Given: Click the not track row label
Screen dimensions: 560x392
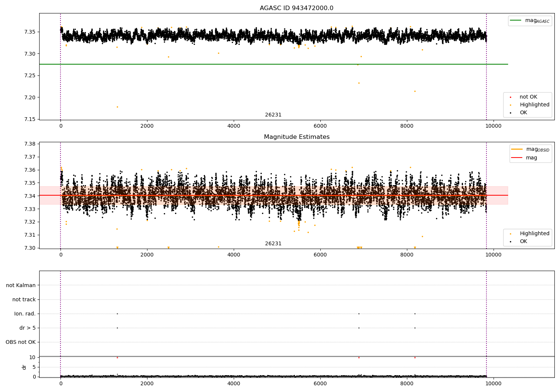Looking at the screenshot, I should [24, 299].
